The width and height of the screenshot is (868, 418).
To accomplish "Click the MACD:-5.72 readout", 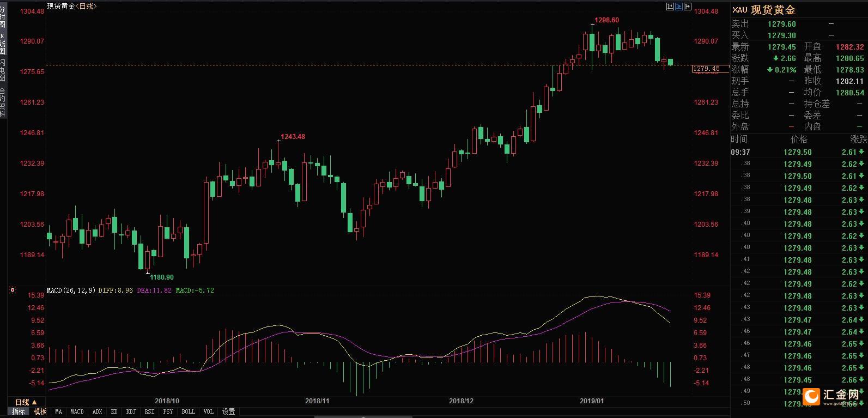I will click(x=195, y=290).
